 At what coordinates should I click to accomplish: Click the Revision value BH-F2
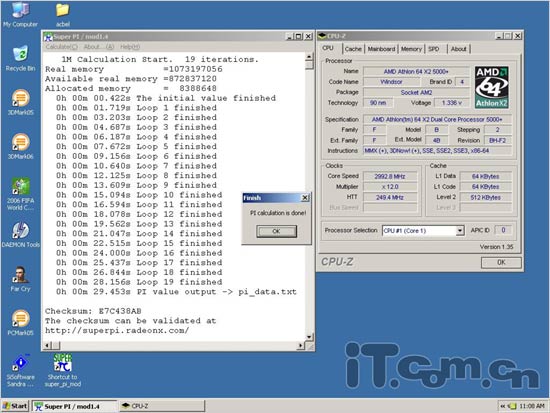[497, 140]
